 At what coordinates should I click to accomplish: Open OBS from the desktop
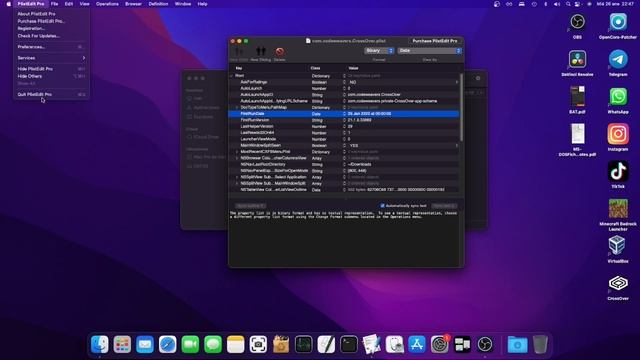577,22
